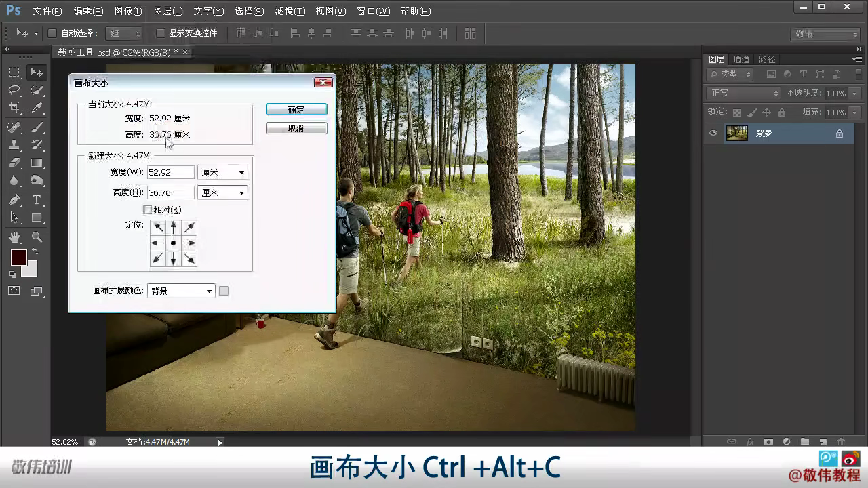The height and width of the screenshot is (488, 868).
Task: Select the Brush tool in the toolbox
Action: 37,127
